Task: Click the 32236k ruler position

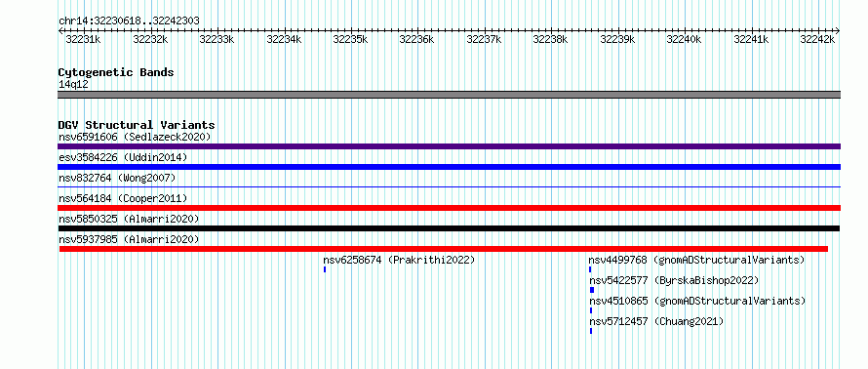Action: tap(416, 39)
